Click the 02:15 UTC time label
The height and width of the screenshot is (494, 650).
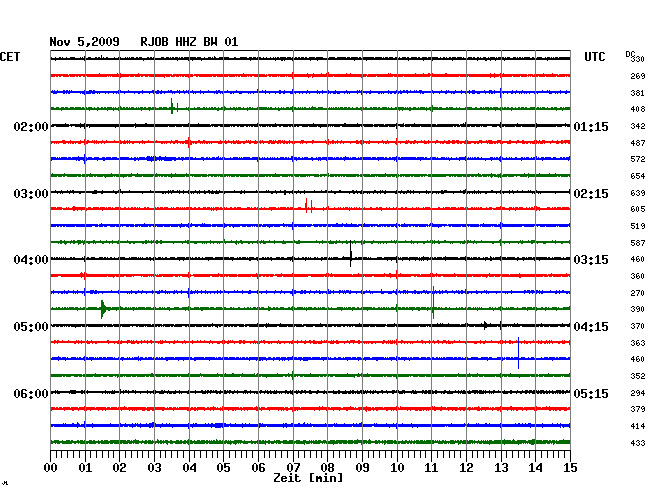[591, 194]
